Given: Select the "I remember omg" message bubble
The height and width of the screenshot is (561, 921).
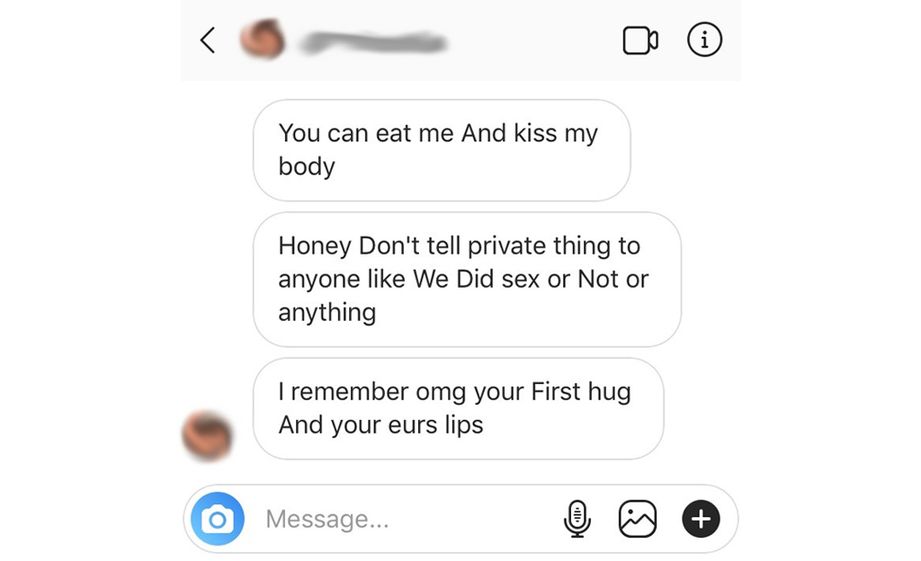Looking at the screenshot, I should (x=458, y=409).
